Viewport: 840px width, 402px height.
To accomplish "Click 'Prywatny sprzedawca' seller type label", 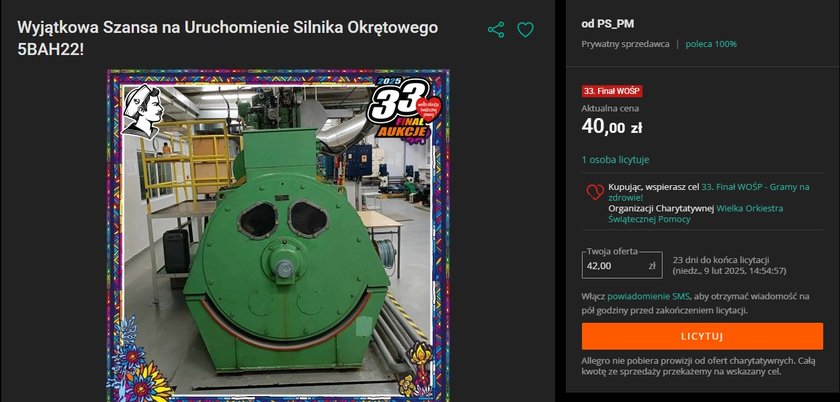I will [625, 44].
